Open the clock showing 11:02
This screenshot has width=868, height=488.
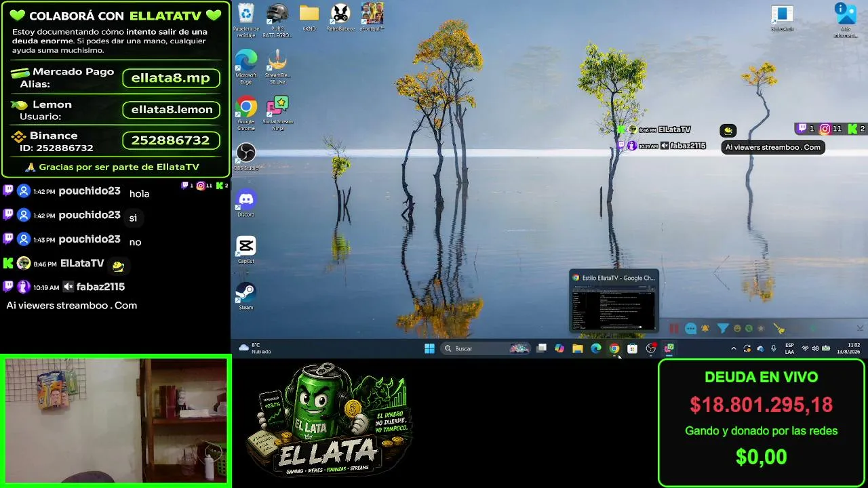tap(848, 348)
